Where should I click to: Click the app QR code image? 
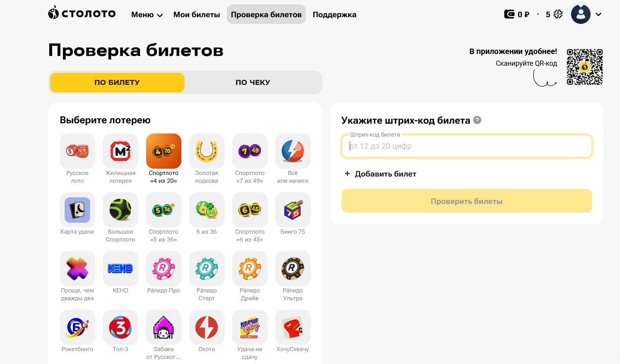584,67
